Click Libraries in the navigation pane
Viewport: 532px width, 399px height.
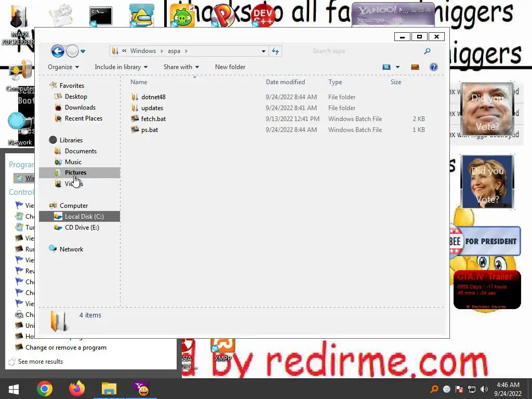(71, 140)
